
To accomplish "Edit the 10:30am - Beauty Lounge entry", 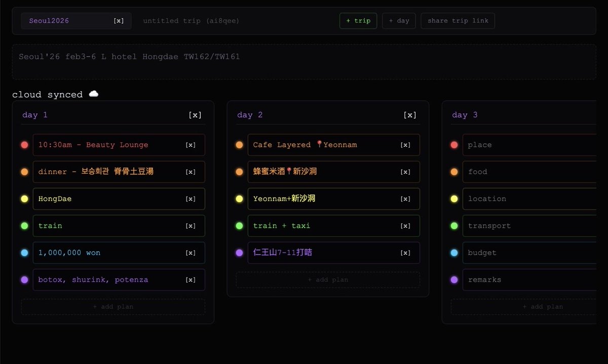I will tap(119, 145).
